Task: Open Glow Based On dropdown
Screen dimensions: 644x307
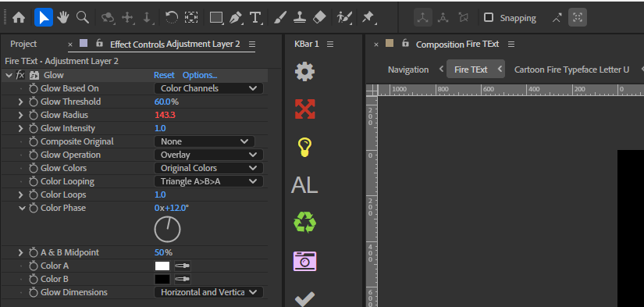Action: click(208, 88)
